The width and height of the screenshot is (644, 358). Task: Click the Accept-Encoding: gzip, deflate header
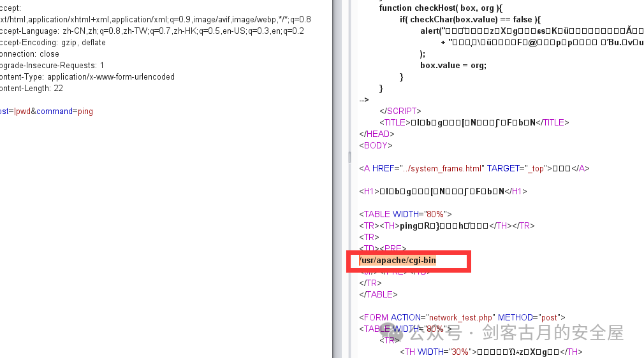click(x=52, y=42)
